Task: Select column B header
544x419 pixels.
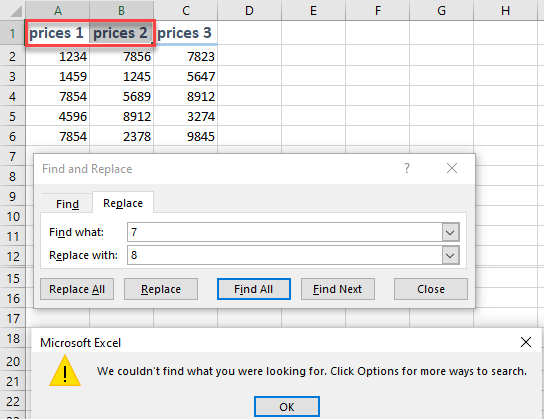Action: (121, 10)
